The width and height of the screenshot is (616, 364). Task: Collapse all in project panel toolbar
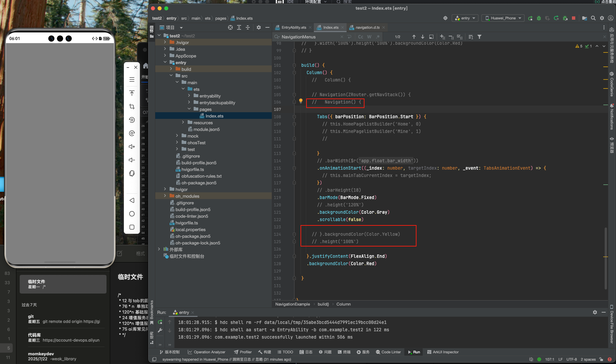tap(248, 27)
